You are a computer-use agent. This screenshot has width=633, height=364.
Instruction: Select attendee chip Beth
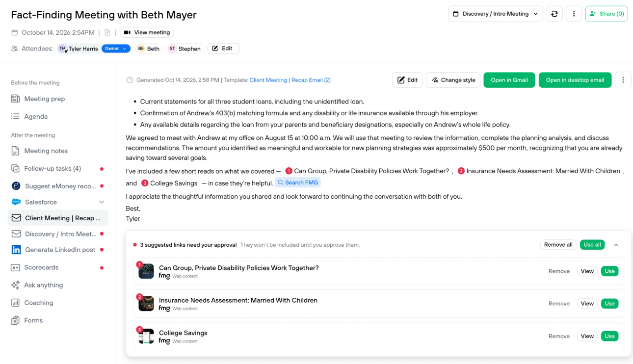click(x=149, y=49)
